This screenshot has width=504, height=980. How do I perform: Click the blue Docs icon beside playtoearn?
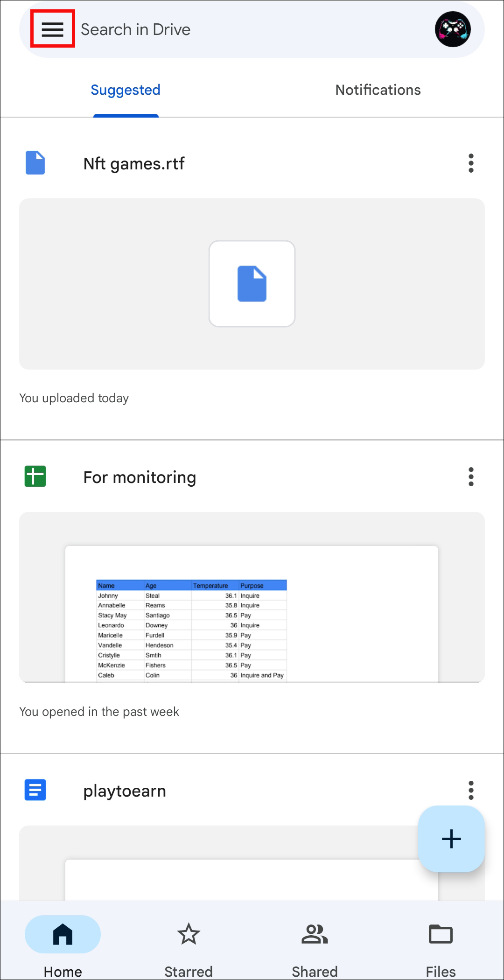point(35,790)
